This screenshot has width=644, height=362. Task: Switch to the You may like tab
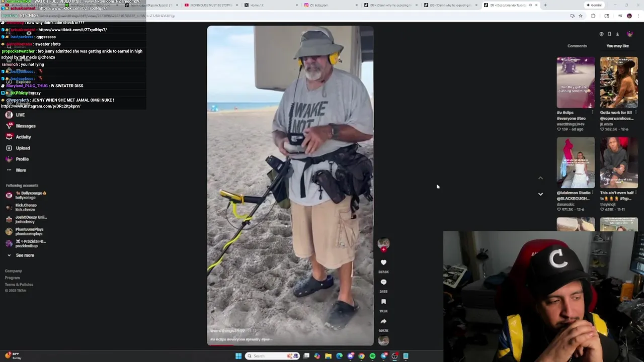(x=617, y=46)
